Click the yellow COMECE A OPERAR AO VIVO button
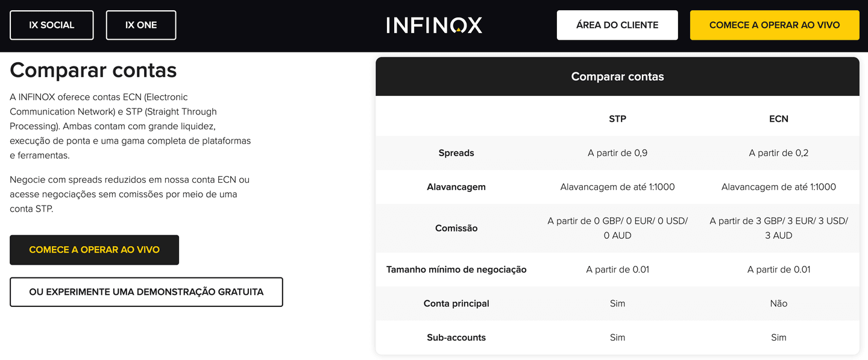The height and width of the screenshot is (360, 868). pos(774,25)
